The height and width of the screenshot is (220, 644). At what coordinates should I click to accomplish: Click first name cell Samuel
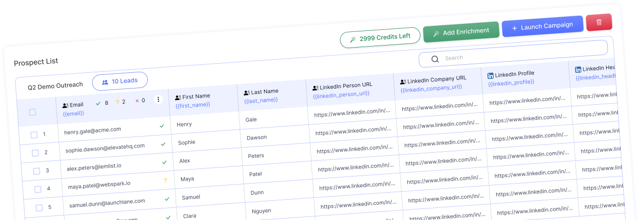coord(191,197)
